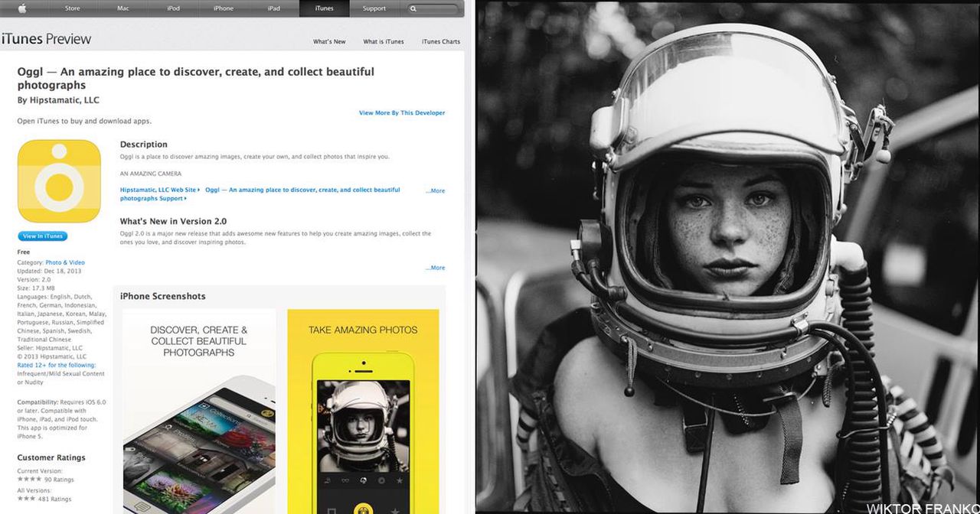Click the 481 Ratings text
The image size is (980, 514).
tap(56, 499)
